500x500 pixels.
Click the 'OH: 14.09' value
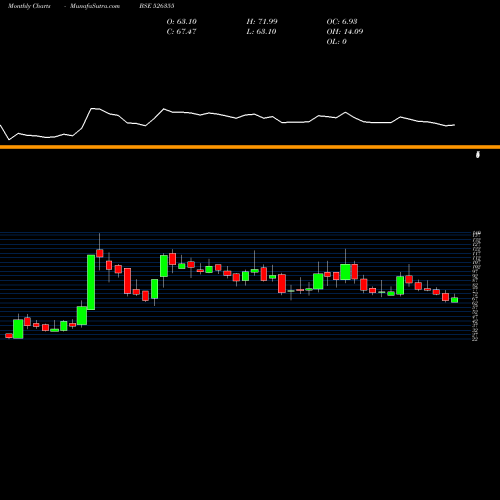click(x=345, y=32)
